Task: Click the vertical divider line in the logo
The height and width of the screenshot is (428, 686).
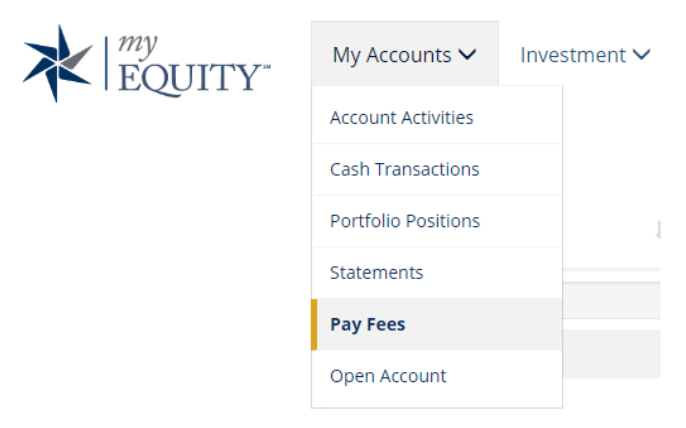Action: coord(106,63)
